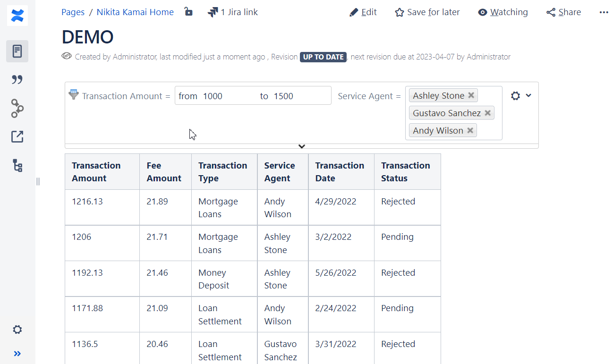Click the Edit page button
613x364 pixels.
point(363,12)
